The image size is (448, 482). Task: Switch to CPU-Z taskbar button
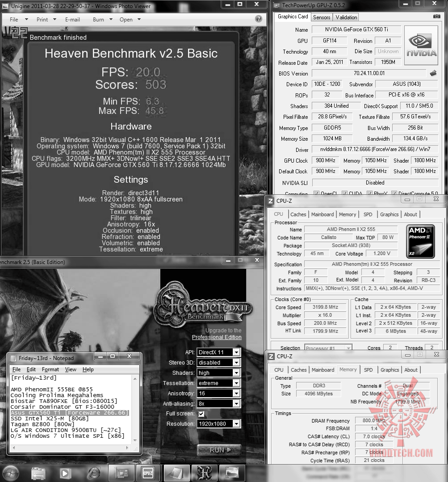pyautogui.click(x=148, y=473)
